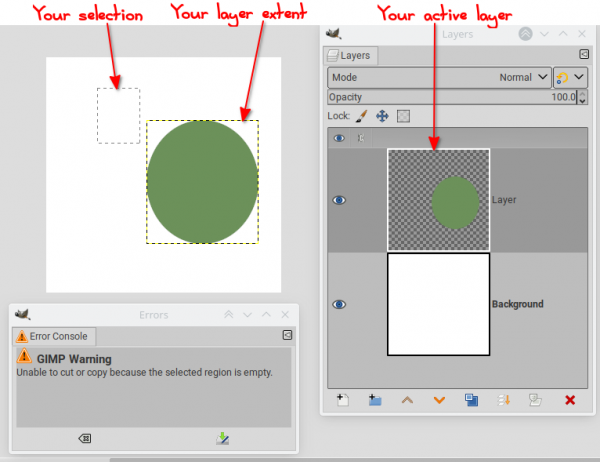Click the GIMP Wilber icon in Layers window

pos(334,34)
